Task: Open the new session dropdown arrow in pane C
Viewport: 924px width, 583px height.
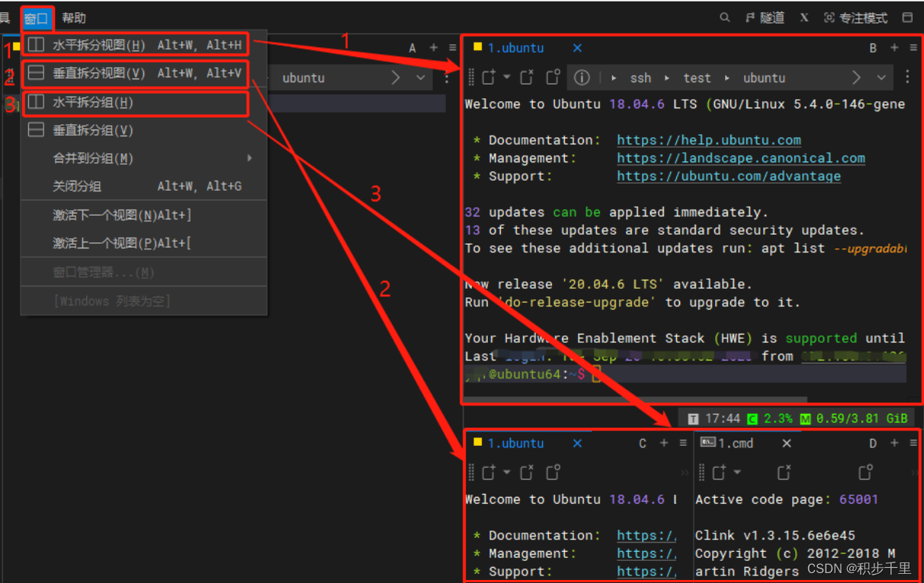Action: 507,473
